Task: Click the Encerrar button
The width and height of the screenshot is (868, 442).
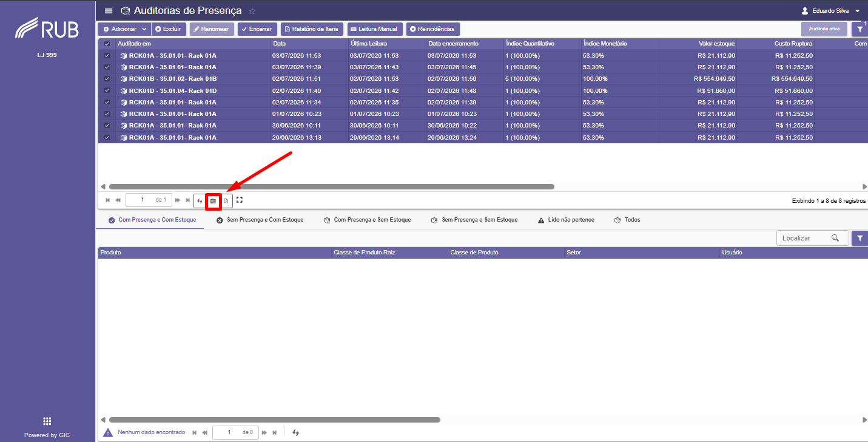Action: 258,29
